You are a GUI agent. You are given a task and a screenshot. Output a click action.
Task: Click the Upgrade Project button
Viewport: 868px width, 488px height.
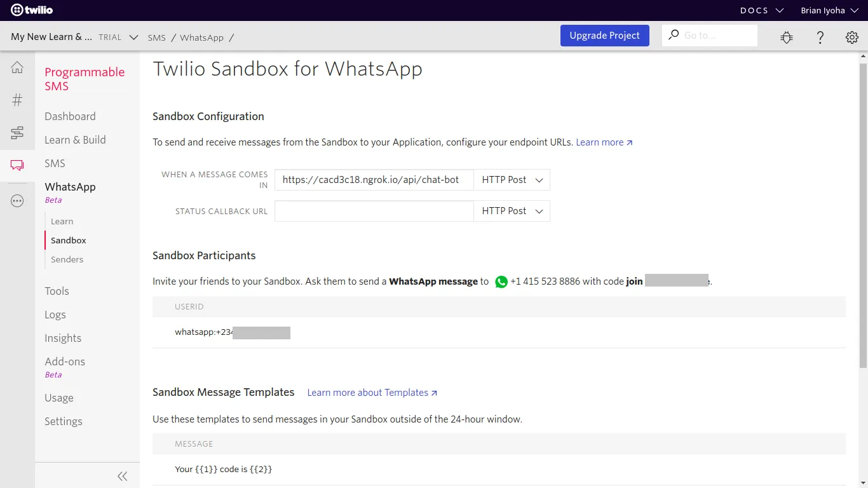click(x=604, y=35)
